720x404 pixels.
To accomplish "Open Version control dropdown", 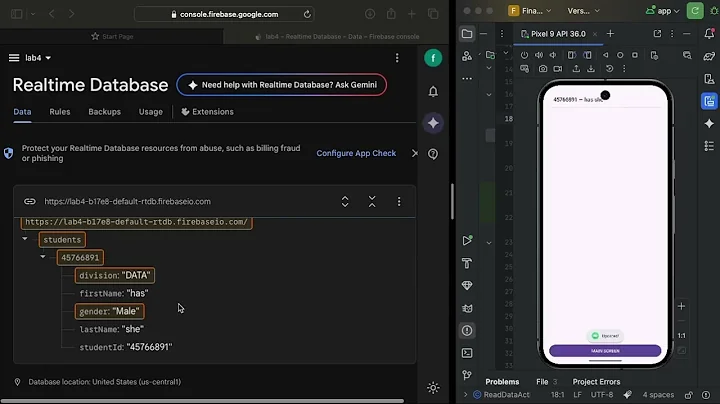I will click(x=583, y=11).
